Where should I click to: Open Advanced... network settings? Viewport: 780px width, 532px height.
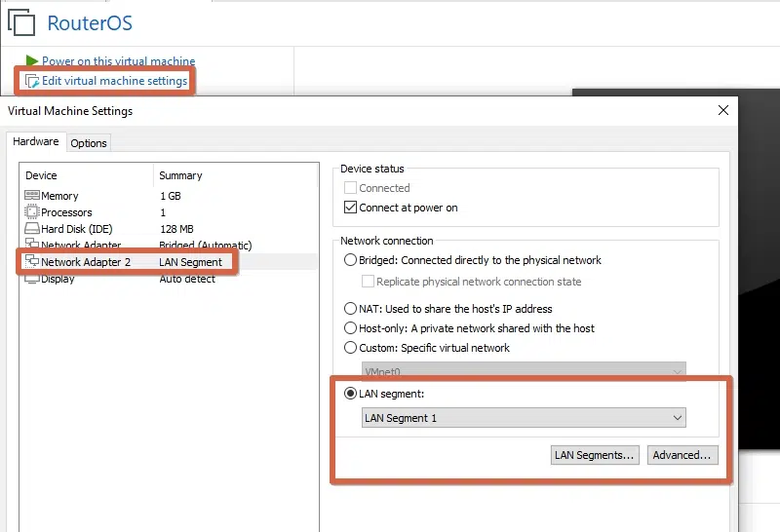click(682, 455)
